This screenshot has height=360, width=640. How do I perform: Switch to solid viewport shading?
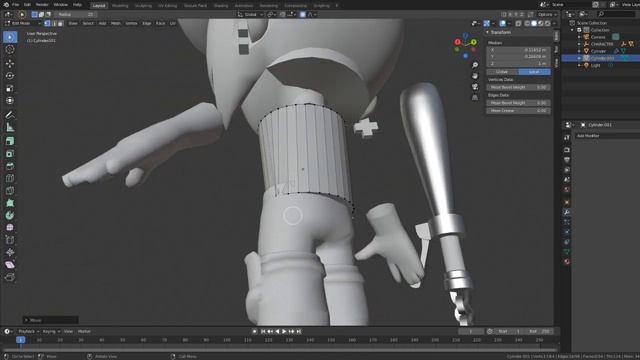pos(534,23)
